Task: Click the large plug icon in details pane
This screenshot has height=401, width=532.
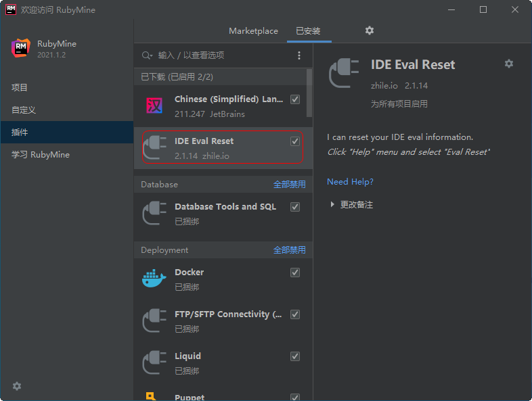Action: [344, 73]
